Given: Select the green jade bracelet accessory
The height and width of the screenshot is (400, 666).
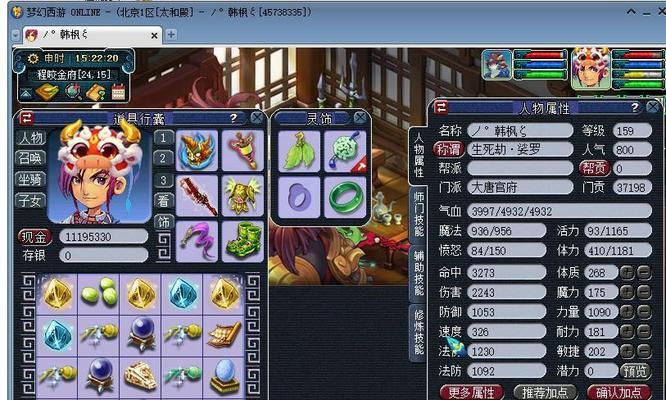Looking at the screenshot, I should tap(346, 197).
